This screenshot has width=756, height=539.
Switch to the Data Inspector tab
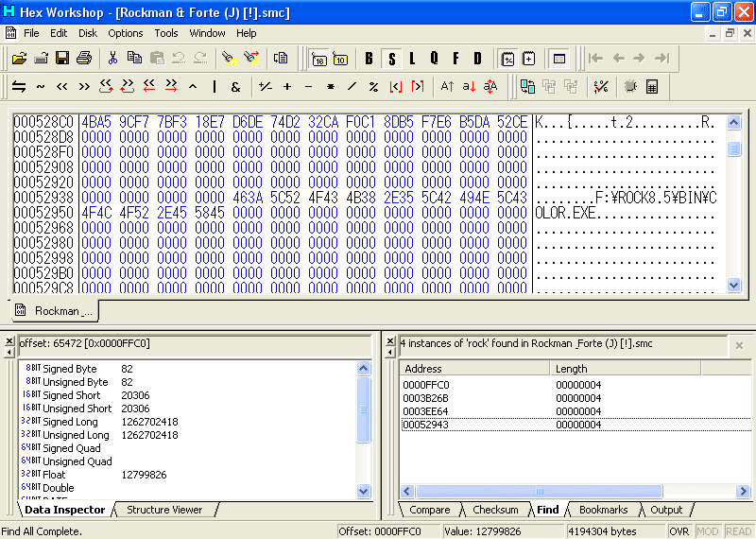click(x=65, y=510)
